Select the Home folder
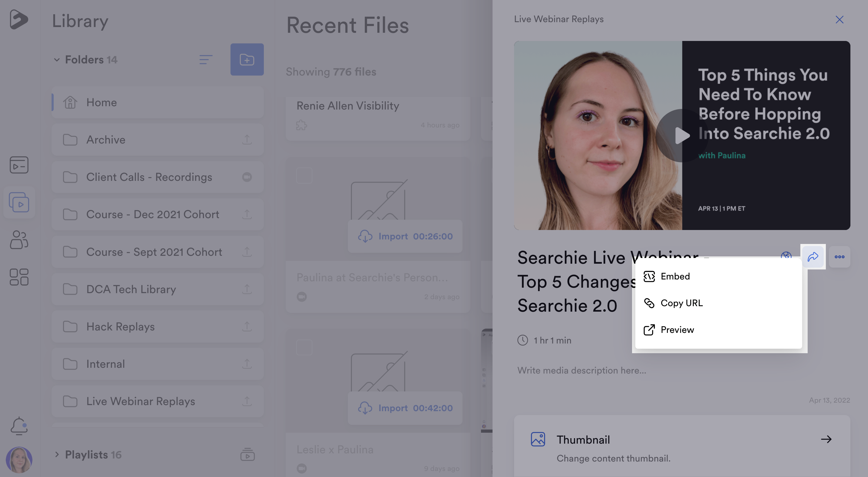Image resolution: width=868 pixels, height=477 pixels. pos(158,103)
